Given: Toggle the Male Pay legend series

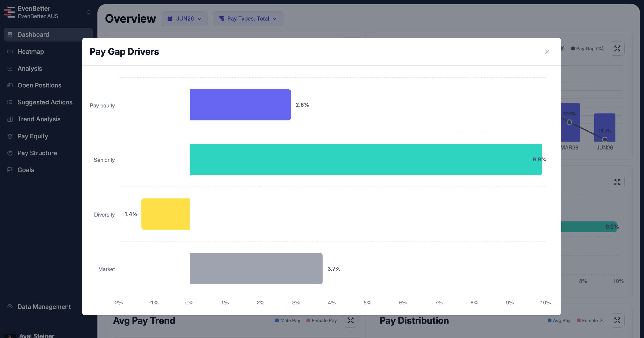Looking at the screenshot, I should [x=287, y=320].
